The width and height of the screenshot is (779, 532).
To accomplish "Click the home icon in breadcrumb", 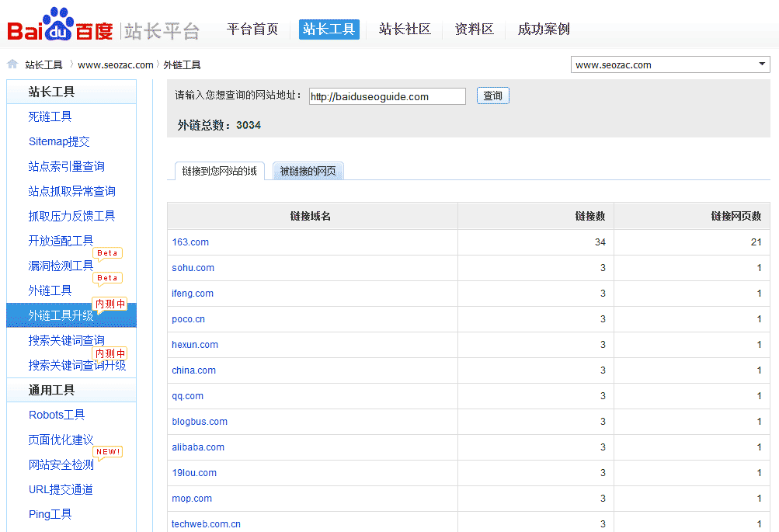I will 12,64.
